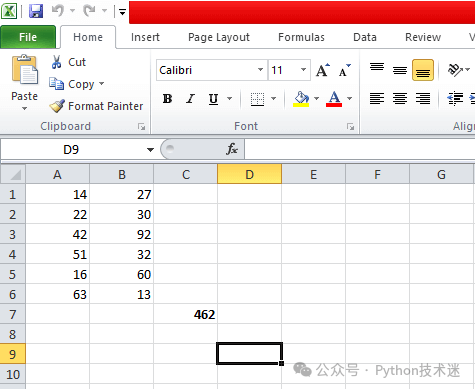Select Middle Align
Screen dimensions: 475x389
coord(400,70)
